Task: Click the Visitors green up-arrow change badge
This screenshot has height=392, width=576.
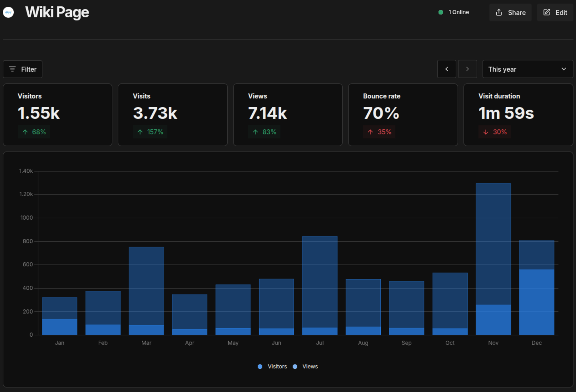Action: click(34, 132)
